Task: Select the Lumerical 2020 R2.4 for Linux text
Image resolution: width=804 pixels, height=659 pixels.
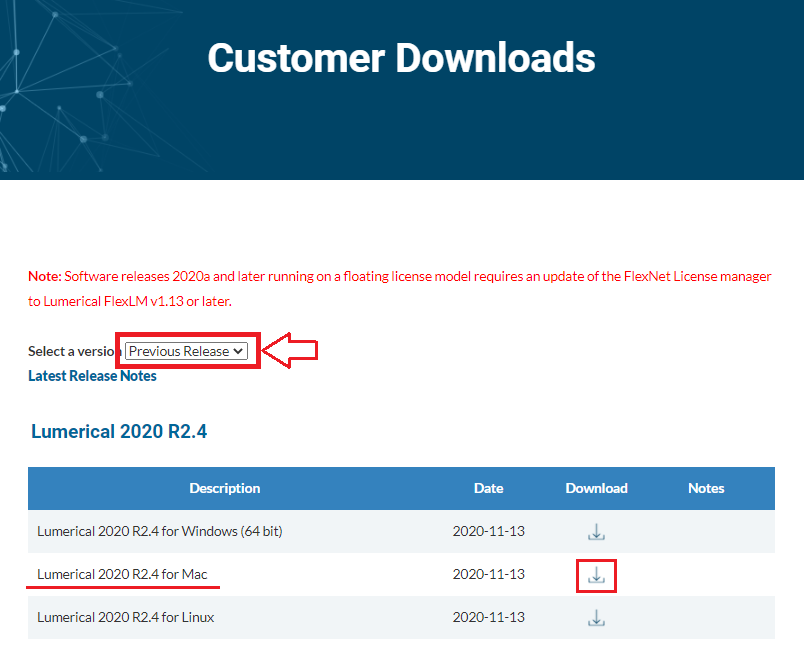Action: [126, 617]
